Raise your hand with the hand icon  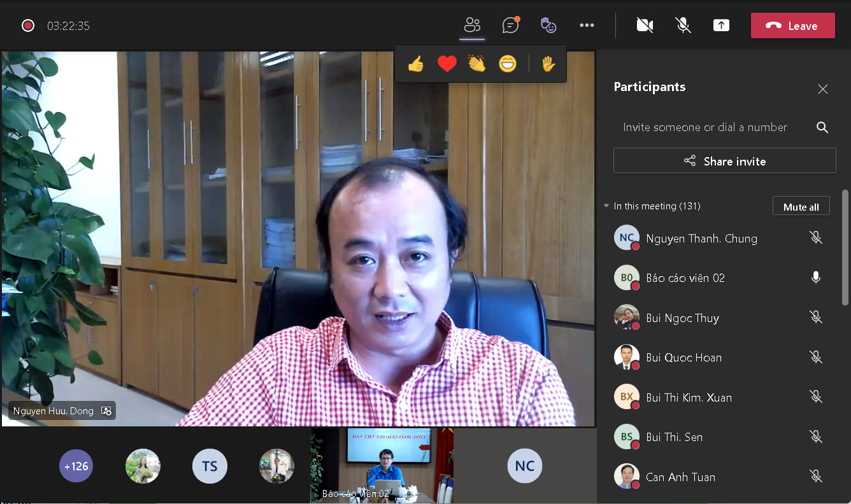pyautogui.click(x=548, y=64)
